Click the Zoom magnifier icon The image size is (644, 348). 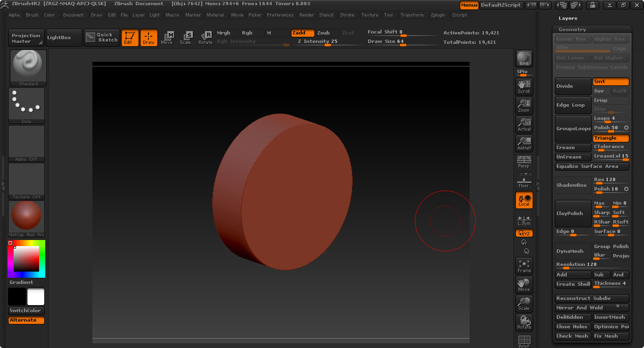click(524, 105)
